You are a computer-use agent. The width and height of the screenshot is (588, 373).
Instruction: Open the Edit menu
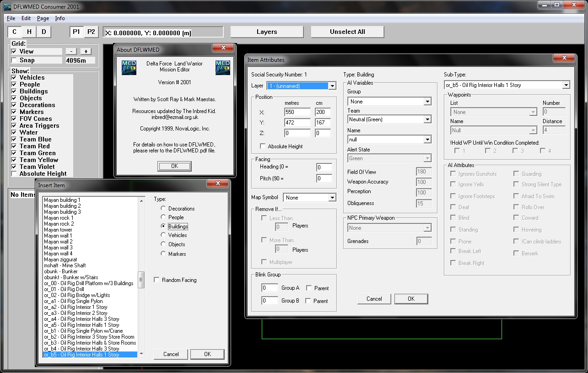26,18
